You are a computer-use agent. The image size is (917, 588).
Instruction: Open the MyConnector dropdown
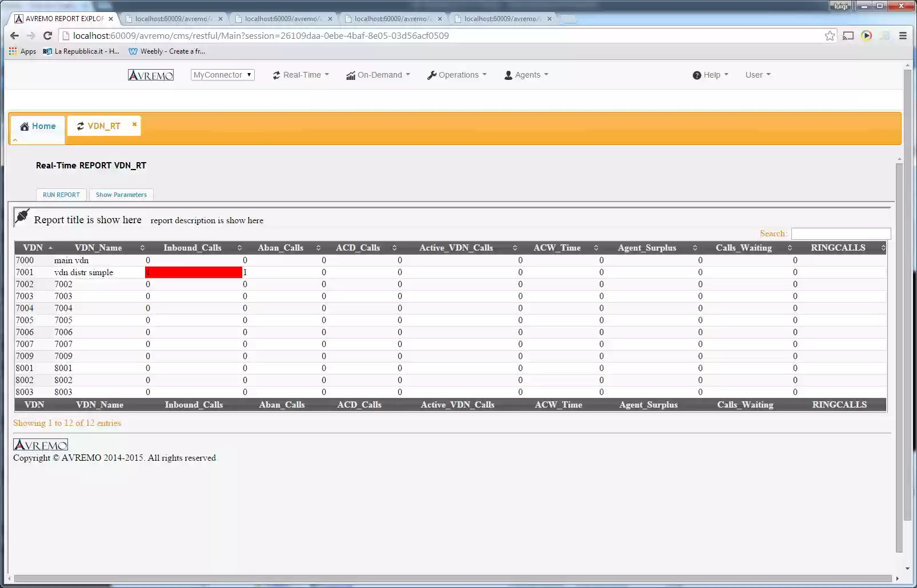(222, 74)
